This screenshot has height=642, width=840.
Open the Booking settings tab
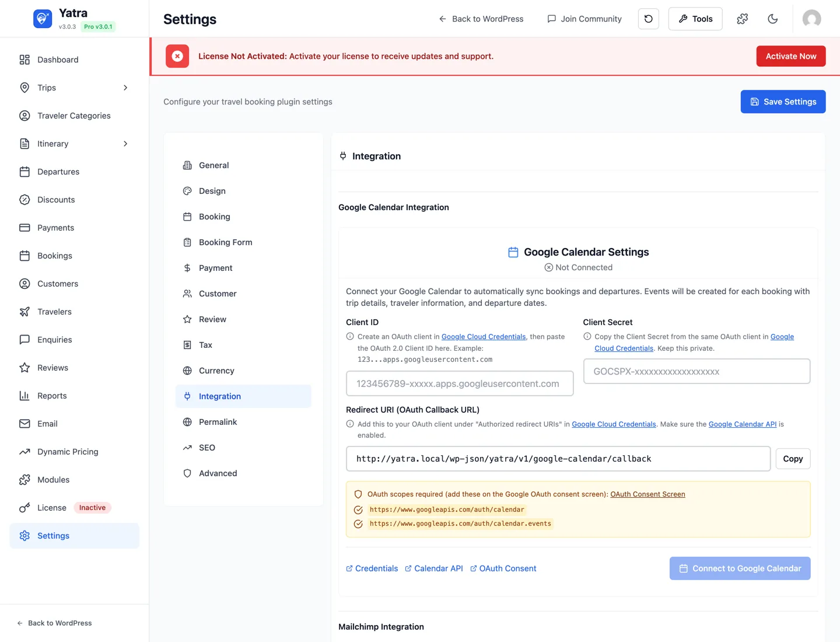coord(243,217)
